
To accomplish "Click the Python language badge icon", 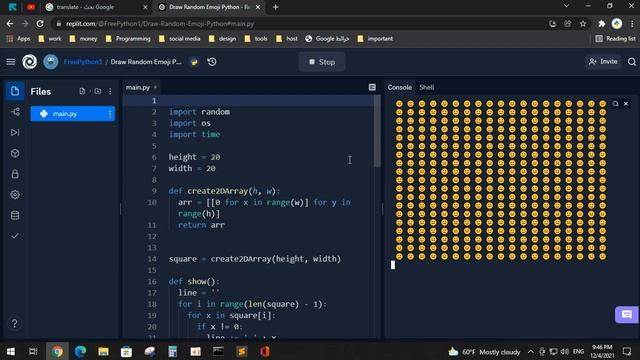I will [x=194, y=62].
